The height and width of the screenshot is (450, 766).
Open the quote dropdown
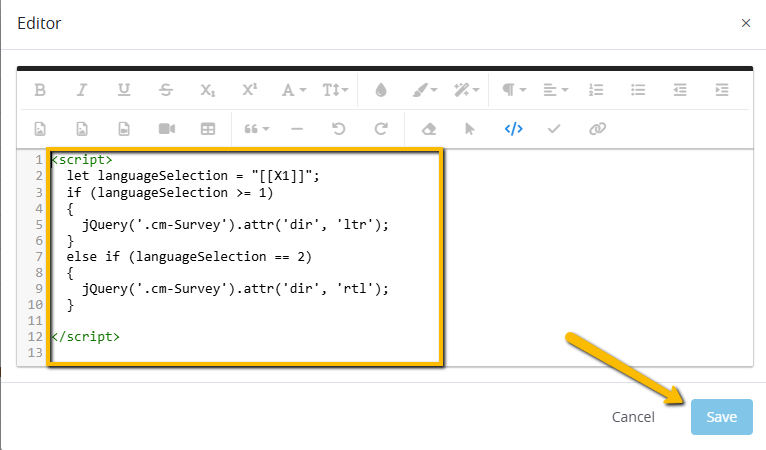tap(256, 129)
